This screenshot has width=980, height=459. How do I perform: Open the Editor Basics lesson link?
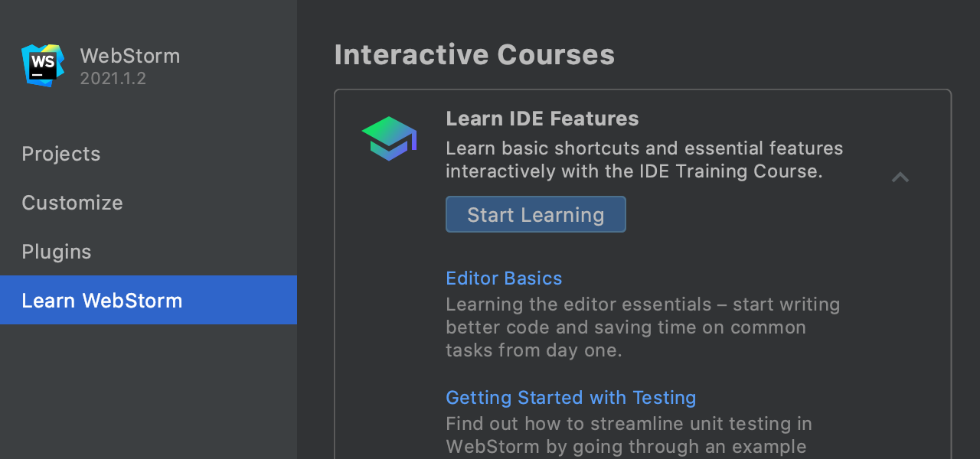coord(504,278)
